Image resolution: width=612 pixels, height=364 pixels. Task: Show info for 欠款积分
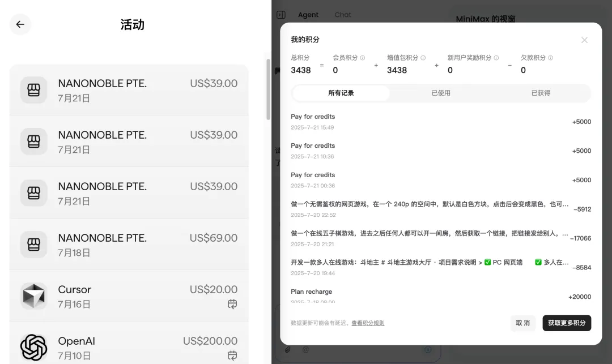click(550, 58)
